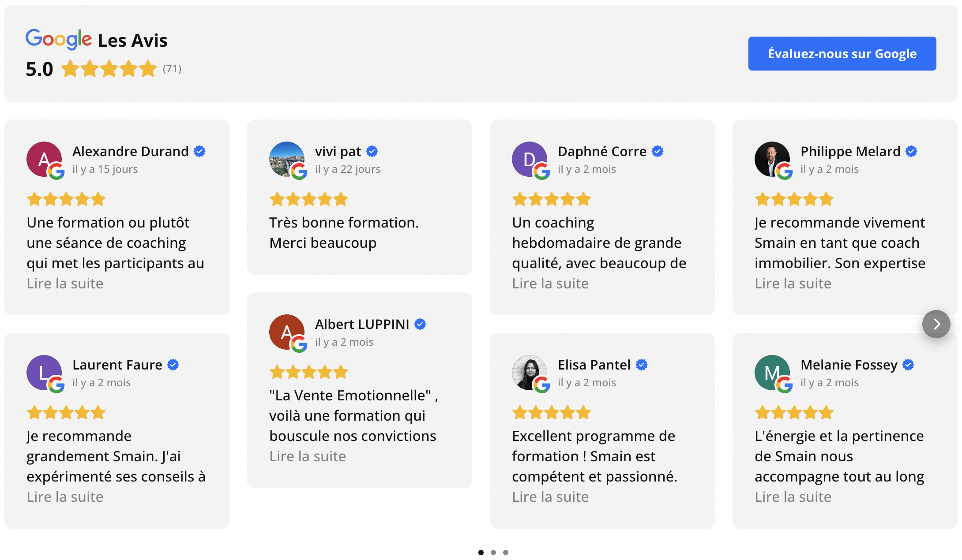The image size is (962, 560).
Task: Click Laurent Faure's purple L avatar
Action: click(44, 372)
